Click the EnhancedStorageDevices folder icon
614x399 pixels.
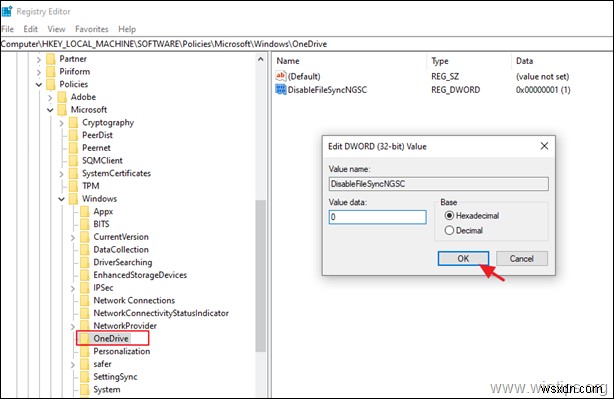[x=85, y=275]
